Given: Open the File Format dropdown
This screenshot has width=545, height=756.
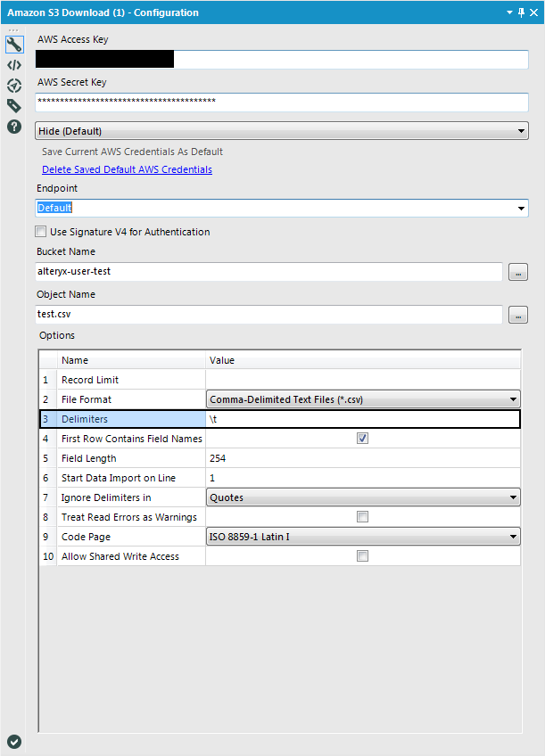Looking at the screenshot, I should coord(363,399).
